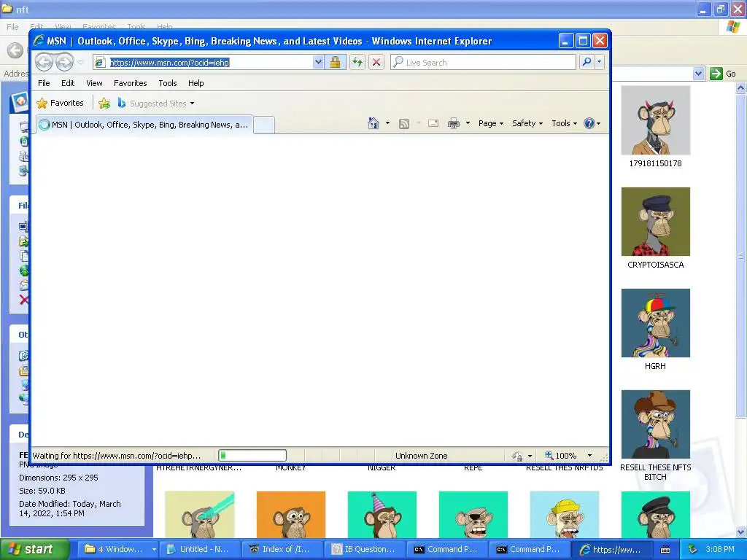The image size is (747, 560).
Task: Expand the address bar URL history dropdown
Action: click(x=318, y=63)
